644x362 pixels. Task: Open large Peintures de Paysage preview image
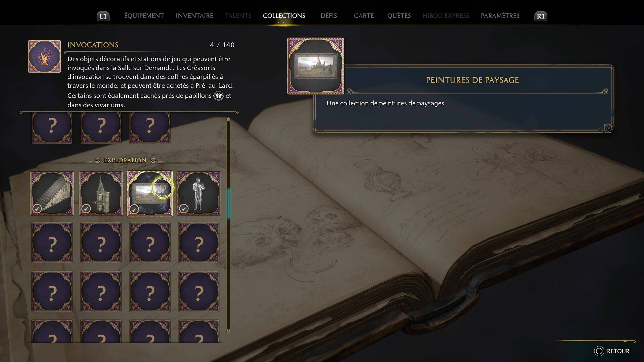pyautogui.click(x=316, y=66)
